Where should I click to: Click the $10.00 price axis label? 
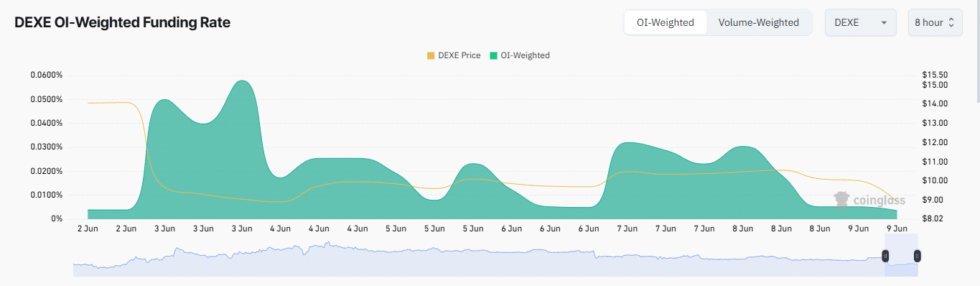pyautogui.click(x=936, y=180)
